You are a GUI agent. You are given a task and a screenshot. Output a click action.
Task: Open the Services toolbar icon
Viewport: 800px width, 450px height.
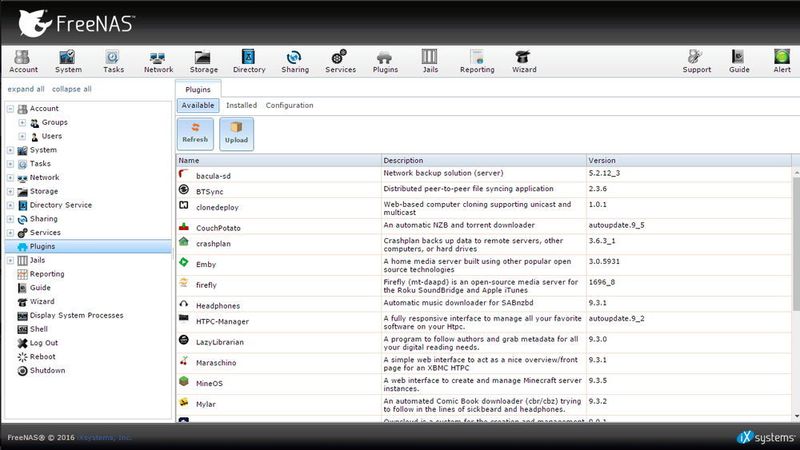(340, 62)
